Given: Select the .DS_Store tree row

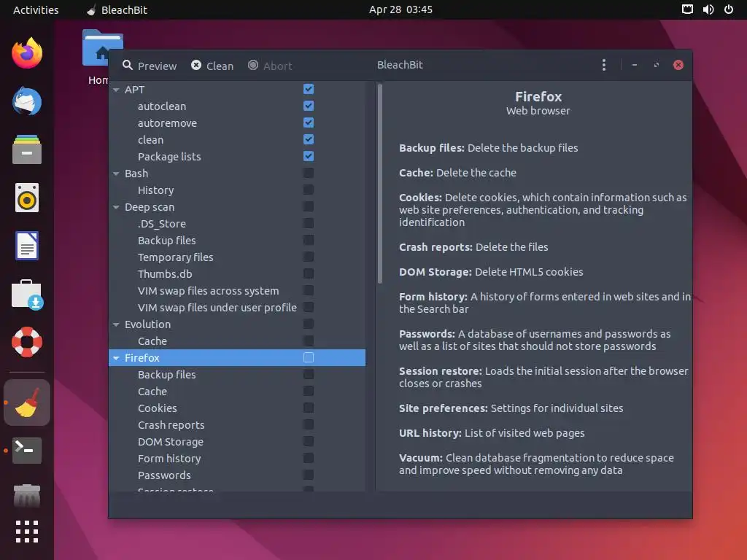Looking at the screenshot, I should pos(237,223).
